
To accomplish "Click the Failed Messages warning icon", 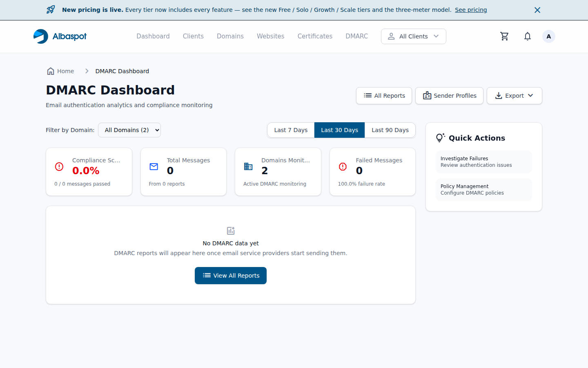I will pyautogui.click(x=343, y=166).
